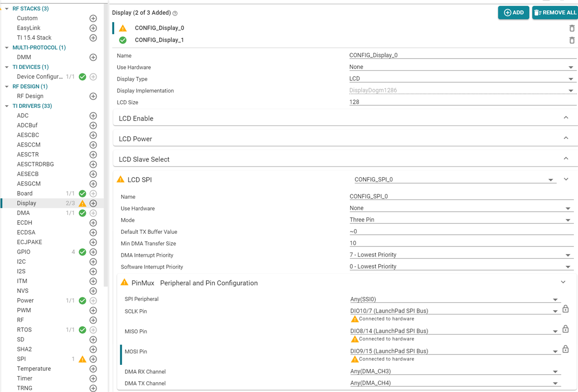Add an I2C driver with its plus icon
Screen dimensions: 578x392
[93, 261]
